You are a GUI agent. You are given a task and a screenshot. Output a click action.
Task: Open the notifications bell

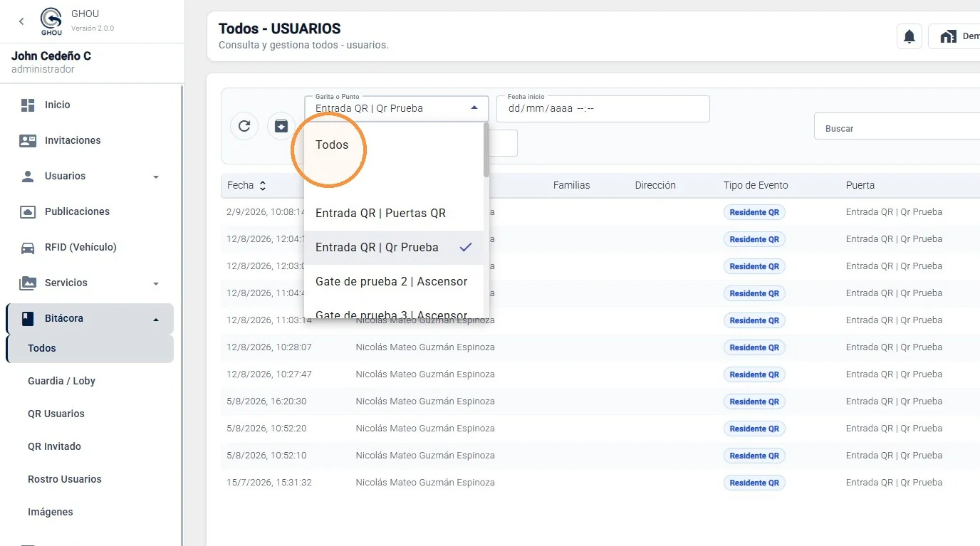[909, 36]
